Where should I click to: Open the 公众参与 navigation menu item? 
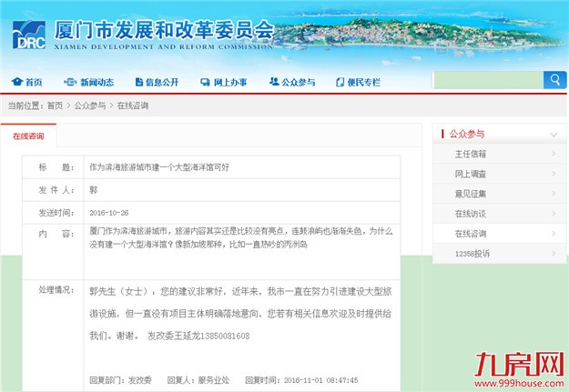pos(299,83)
